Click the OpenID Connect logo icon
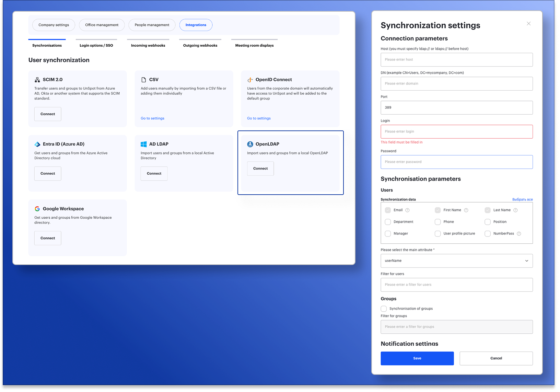This screenshot has height=392, width=560. 250,80
